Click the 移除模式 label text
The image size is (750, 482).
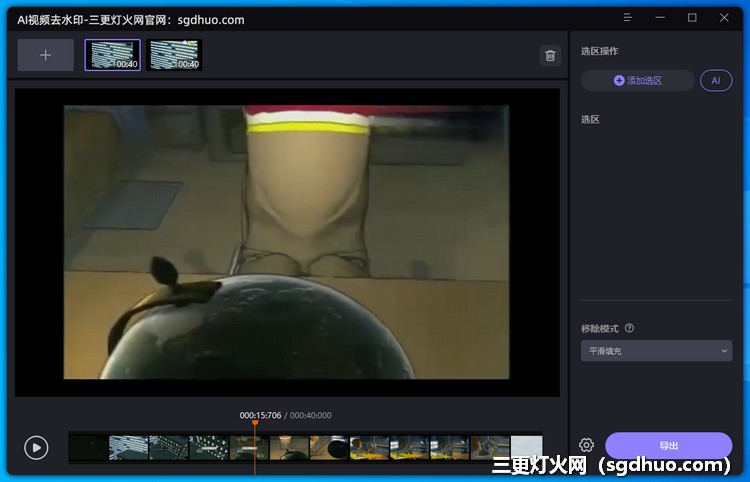(599, 329)
